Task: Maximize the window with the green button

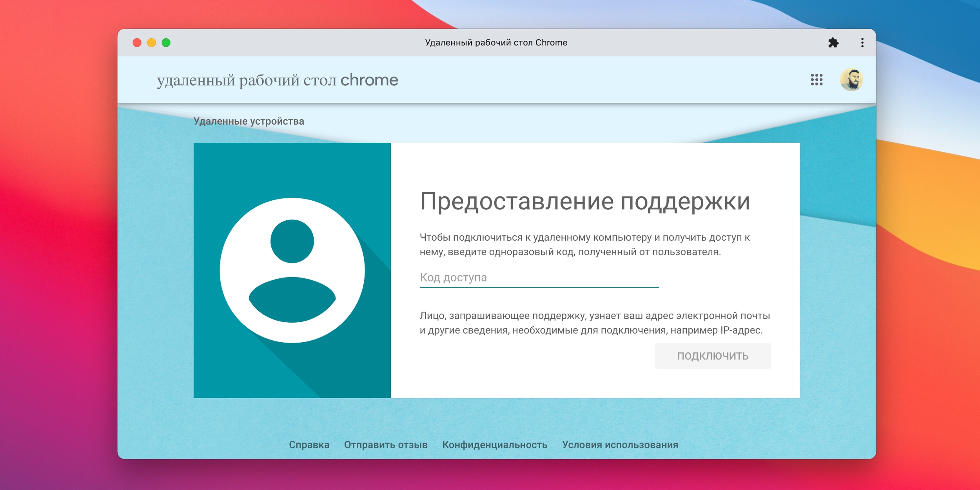Action: (x=166, y=43)
